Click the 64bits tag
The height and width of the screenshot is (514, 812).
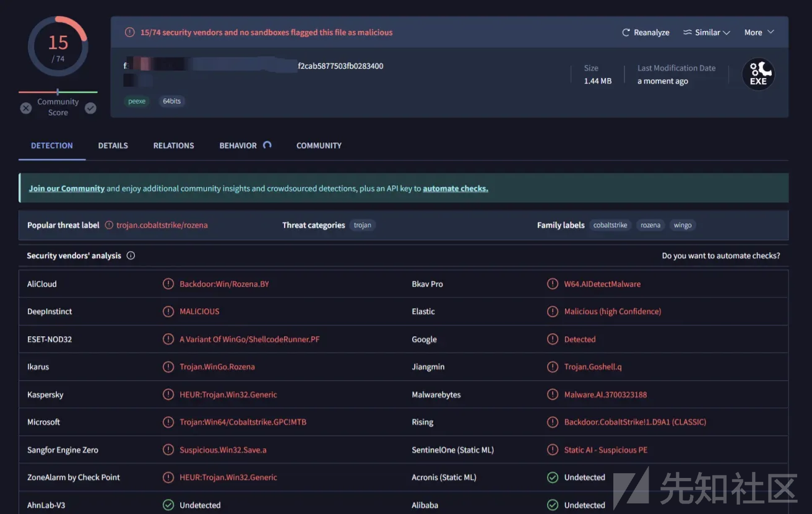point(171,101)
